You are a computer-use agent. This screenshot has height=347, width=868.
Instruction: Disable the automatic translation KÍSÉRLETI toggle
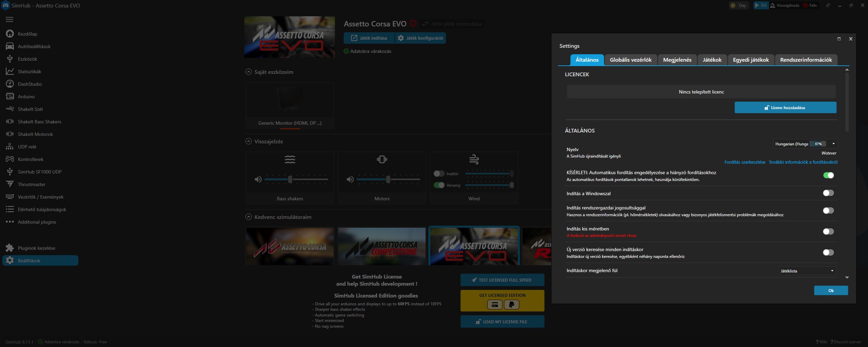pyautogui.click(x=828, y=175)
